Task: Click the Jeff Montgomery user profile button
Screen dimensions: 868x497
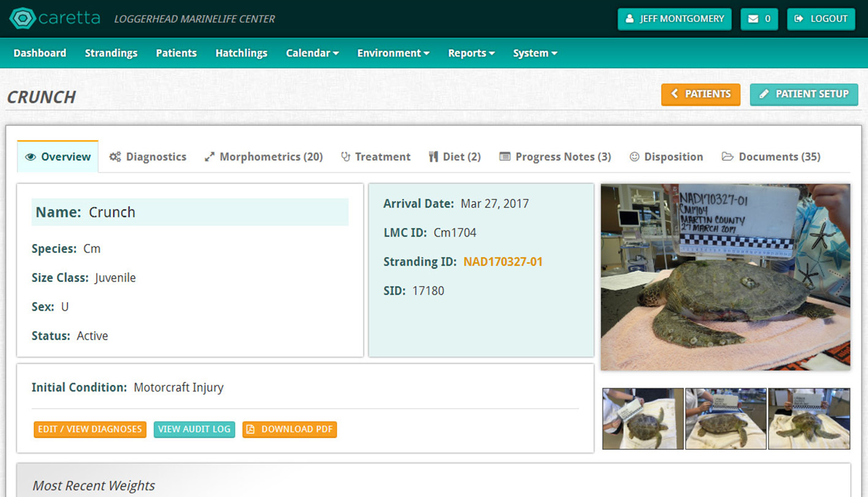Action: coord(674,19)
